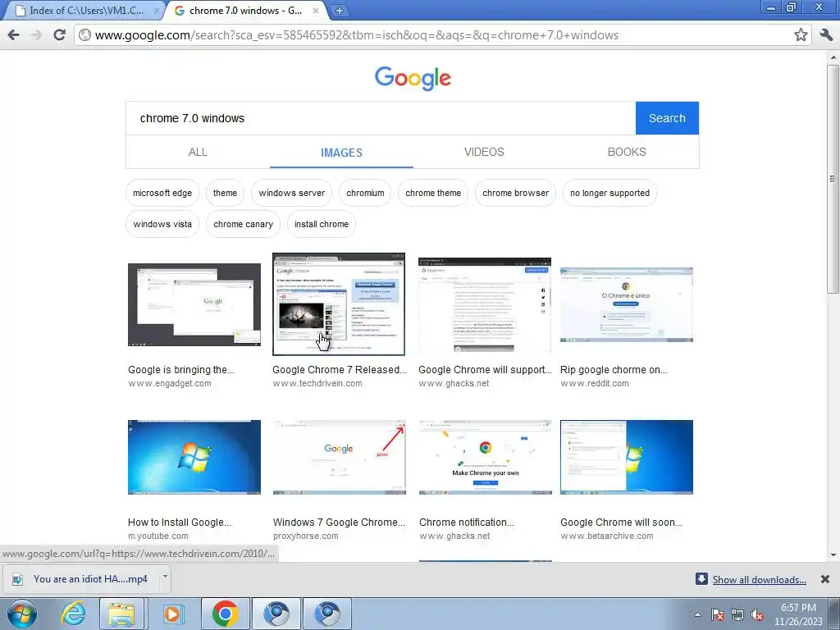Open the betaarchive 'Google Chrome will soon' thumbnail
The width and height of the screenshot is (840, 630).
point(627,457)
